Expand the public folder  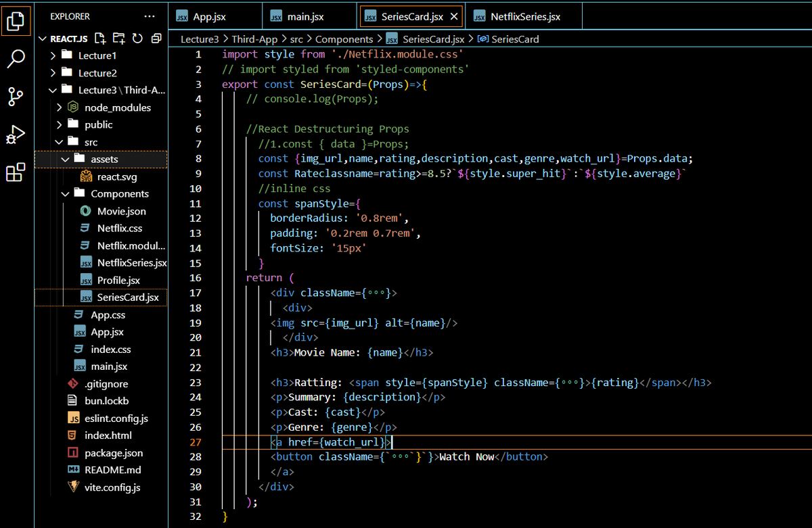[x=99, y=124]
